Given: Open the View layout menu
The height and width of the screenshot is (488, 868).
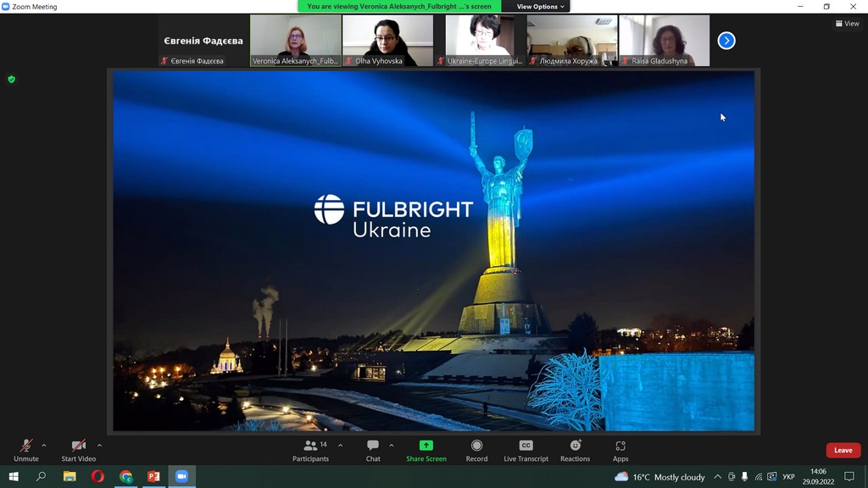Looking at the screenshot, I should point(847,24).
